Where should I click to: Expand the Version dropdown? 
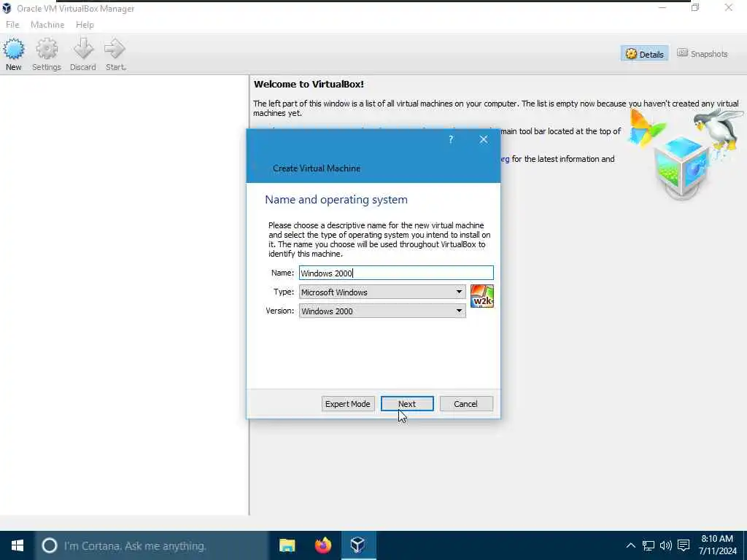382,311
